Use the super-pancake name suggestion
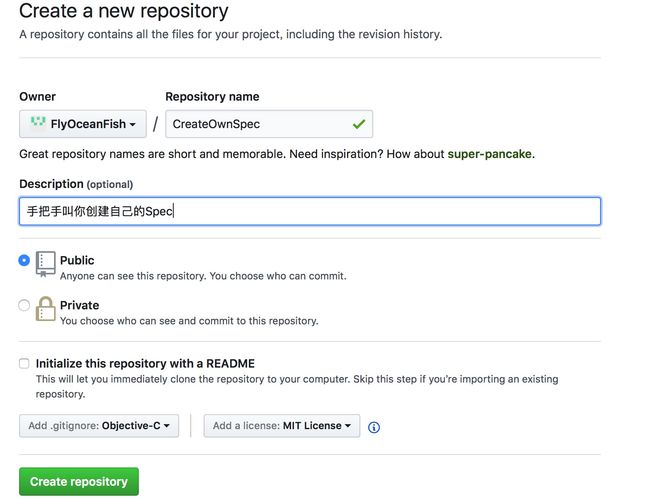The width and height of the screenshot is (650, 504). point(490,154)
